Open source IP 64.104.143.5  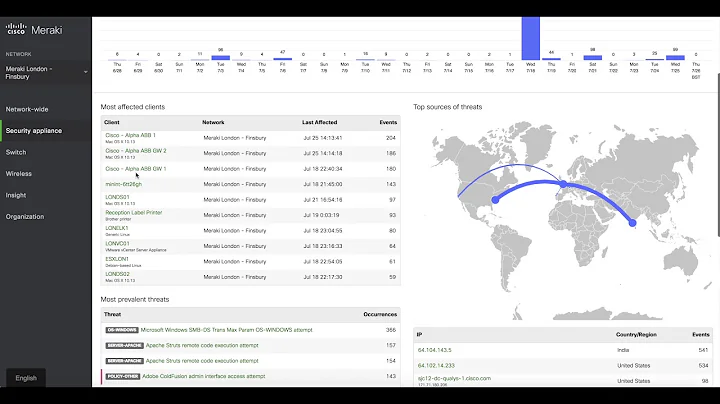tap(434, 350)
